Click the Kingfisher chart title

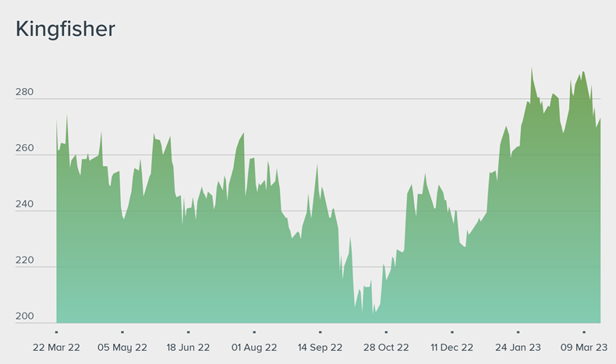click(x=65, y=30)
